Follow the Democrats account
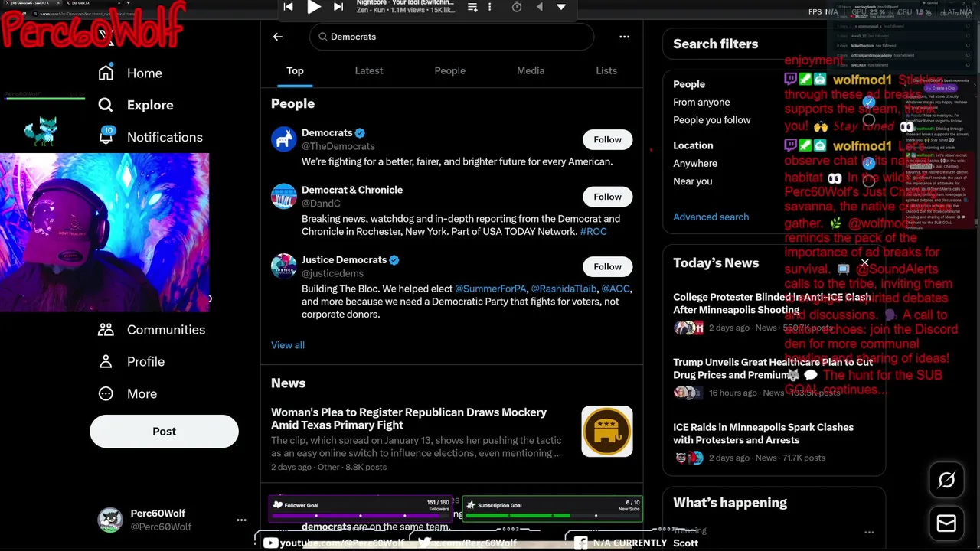Viewport: 980px width, 551px height. click(x=607, y=139)
